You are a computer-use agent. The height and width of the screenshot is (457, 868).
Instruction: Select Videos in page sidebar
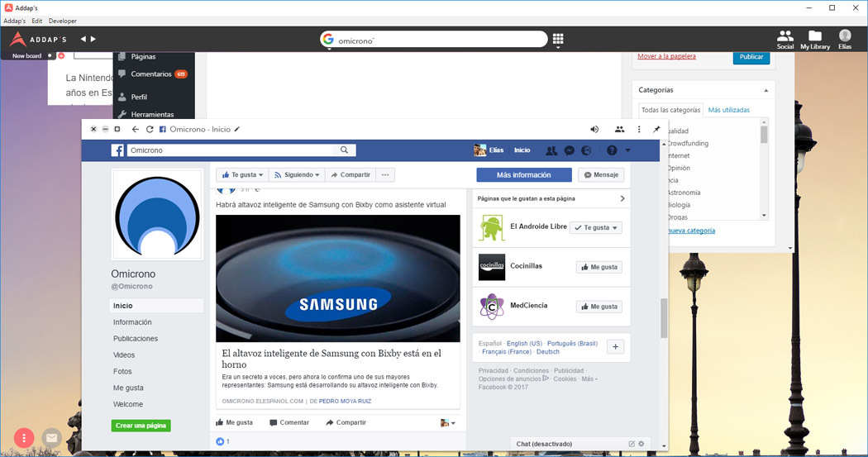[124, 355]
